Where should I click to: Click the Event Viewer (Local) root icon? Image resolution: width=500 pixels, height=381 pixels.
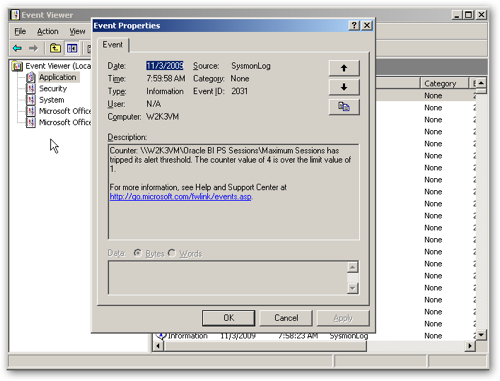coord(17,66)
